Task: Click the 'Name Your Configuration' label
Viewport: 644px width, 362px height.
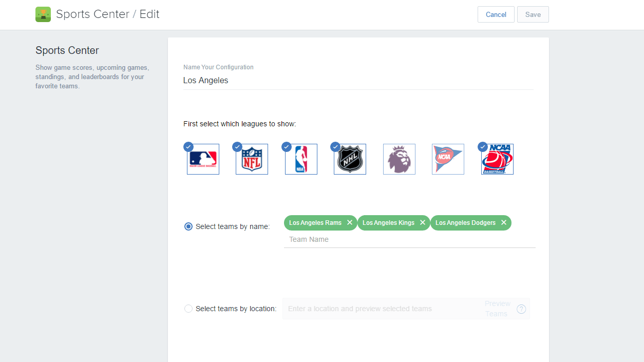Action: point(218,67)
